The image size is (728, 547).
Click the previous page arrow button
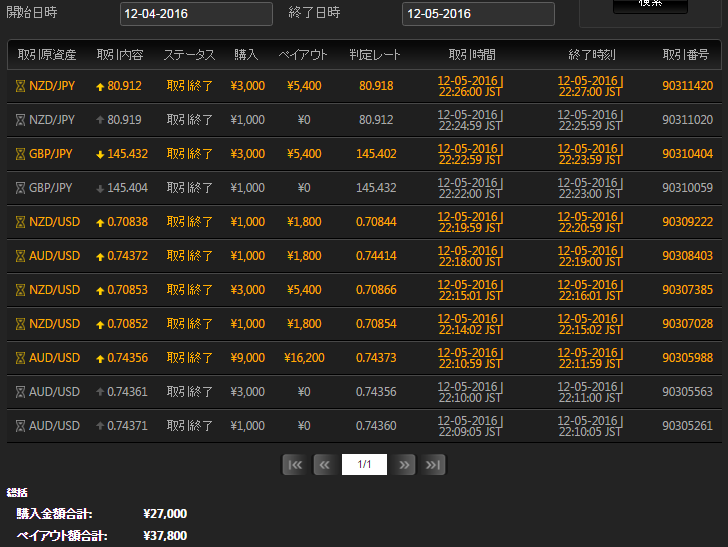[323, 464]
